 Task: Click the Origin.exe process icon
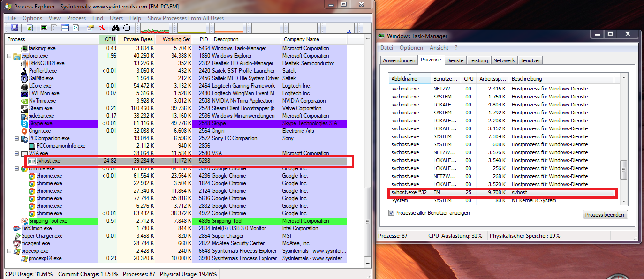coord(24,131)
